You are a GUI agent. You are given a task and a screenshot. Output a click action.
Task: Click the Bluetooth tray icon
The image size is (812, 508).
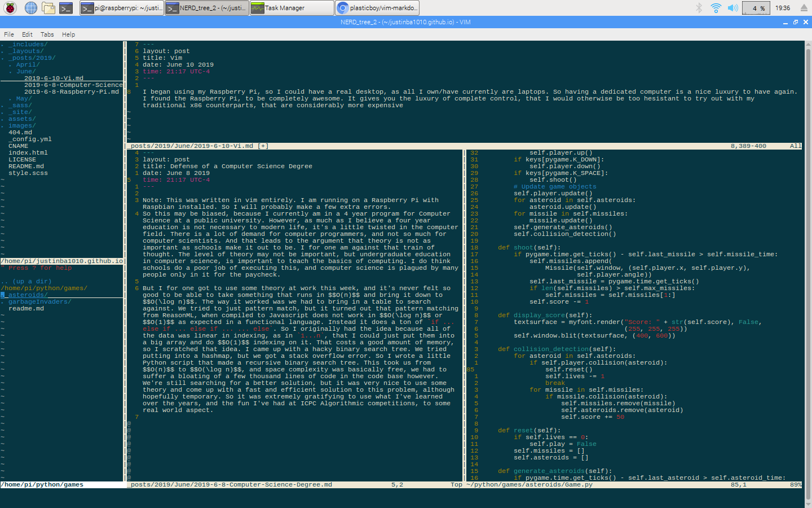[x=699, y=8]
